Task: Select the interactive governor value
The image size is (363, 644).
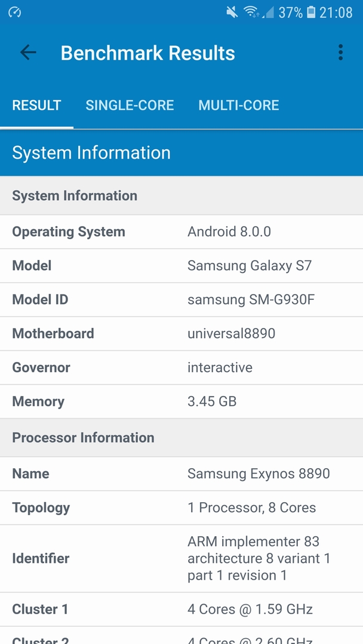Action: tap(220, 367)
